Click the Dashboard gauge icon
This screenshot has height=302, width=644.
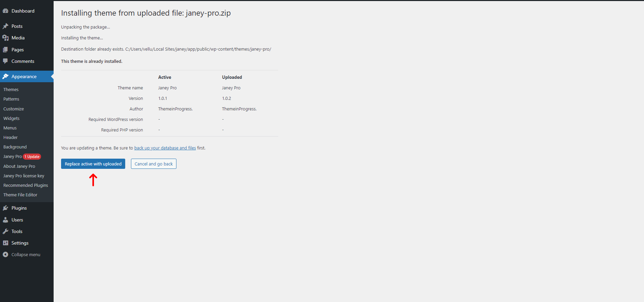pos(5,11)
